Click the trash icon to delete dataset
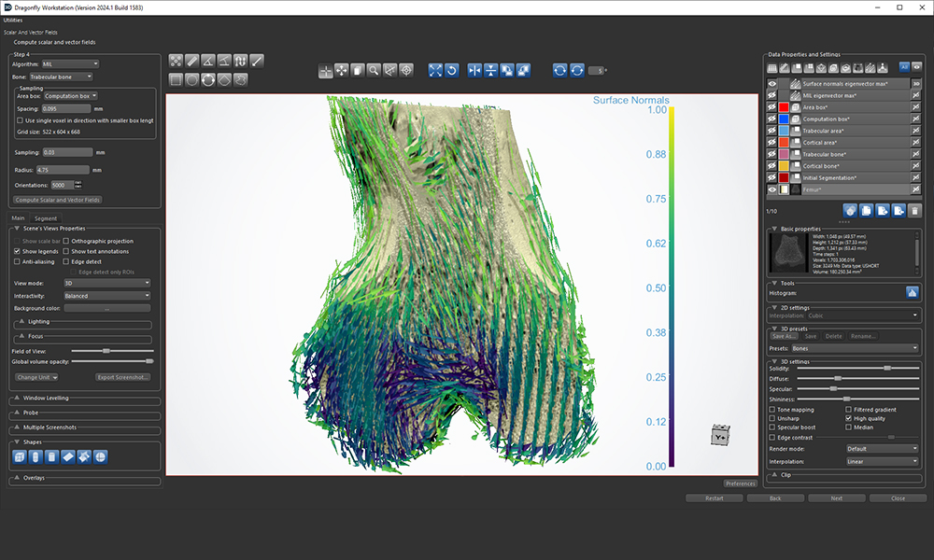The height and width of the screenshot is (560, 934). pyautogui.click(x=914, y=211)
